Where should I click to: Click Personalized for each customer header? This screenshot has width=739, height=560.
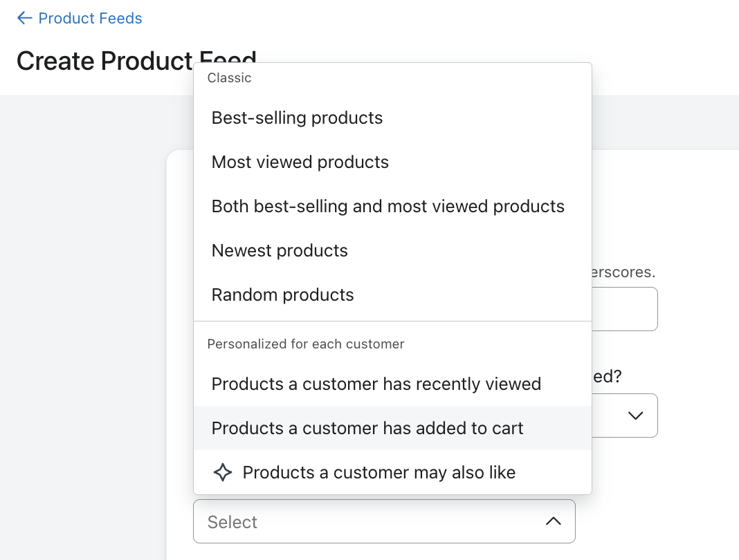click(305, 344)
